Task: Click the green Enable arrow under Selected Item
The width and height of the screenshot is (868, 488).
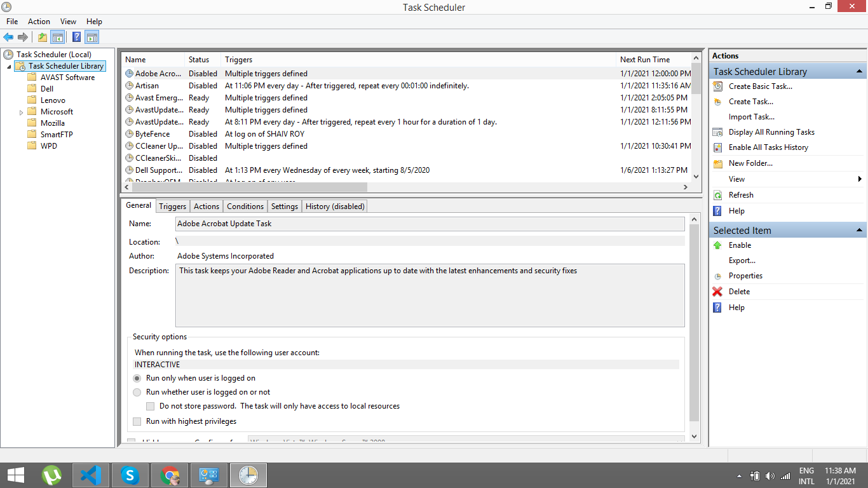Action: pos(718,245)
